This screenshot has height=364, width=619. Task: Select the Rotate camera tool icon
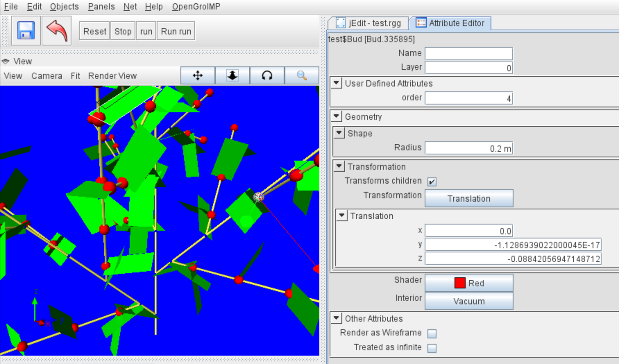[267, 75]
